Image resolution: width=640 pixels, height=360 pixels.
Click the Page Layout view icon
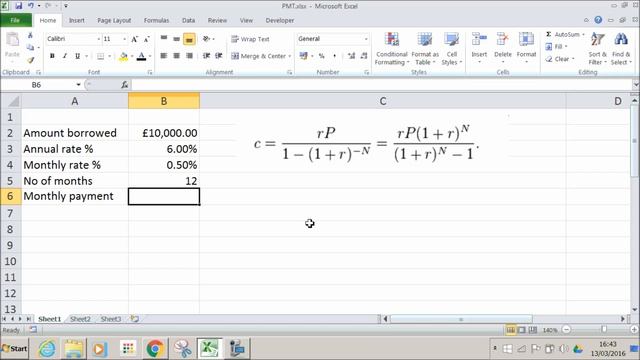521,329
